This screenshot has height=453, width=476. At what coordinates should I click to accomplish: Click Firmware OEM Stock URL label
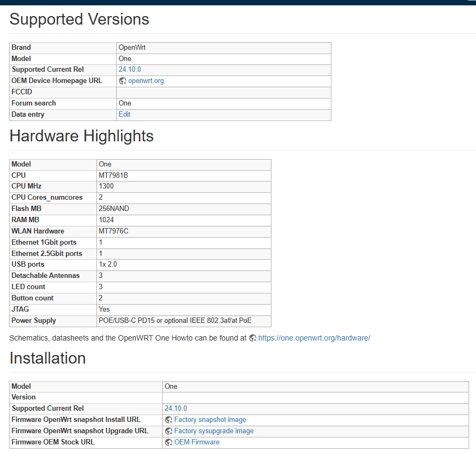click(x=53, y=442)
